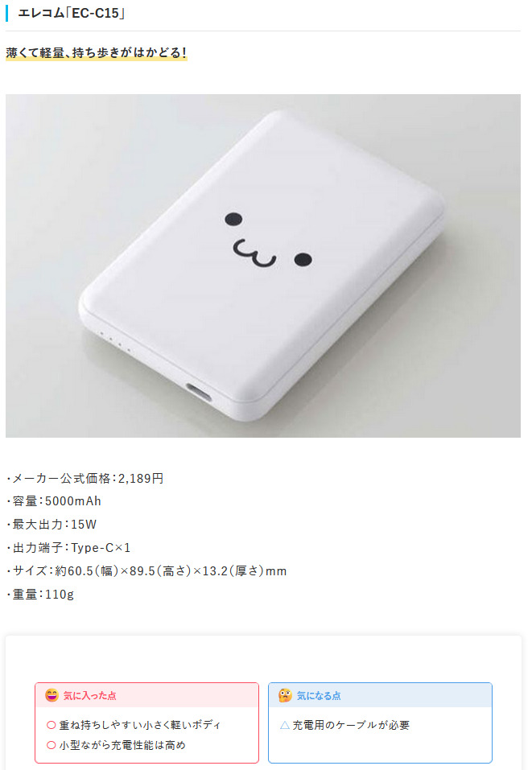Click the happy face emoji icon

52,695
